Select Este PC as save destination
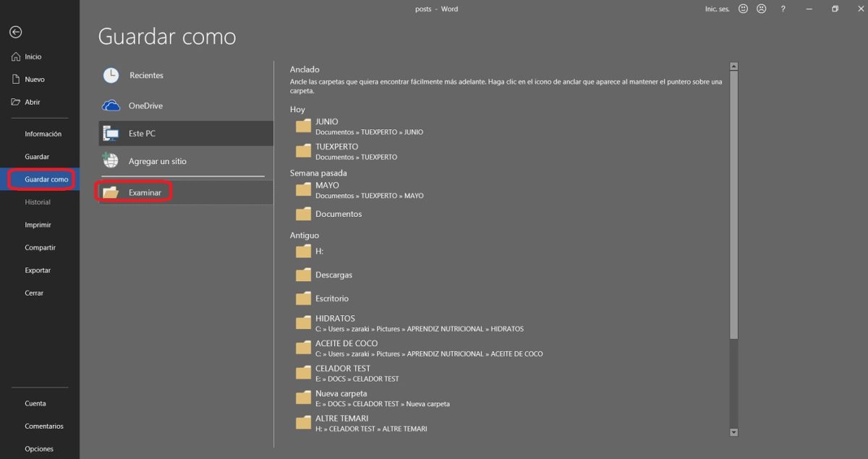Screen dimensions: 868x459 click(x=140, y=133)
